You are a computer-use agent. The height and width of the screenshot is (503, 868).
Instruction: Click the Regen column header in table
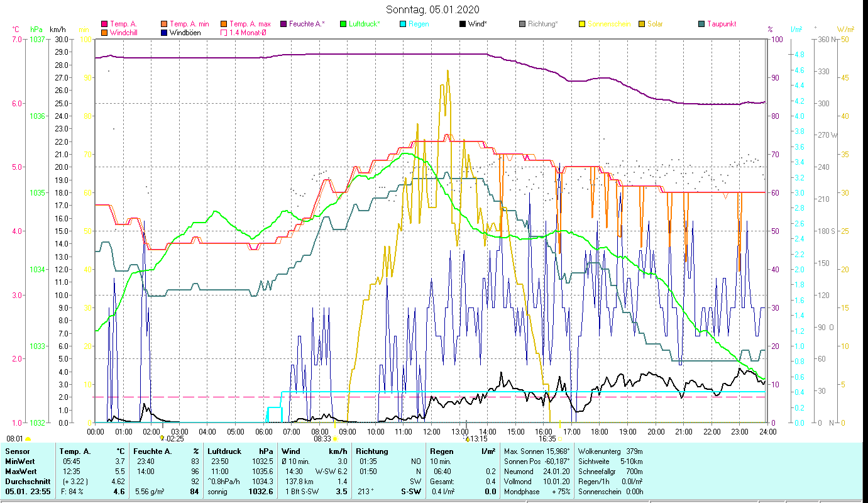tap(441, 451)
